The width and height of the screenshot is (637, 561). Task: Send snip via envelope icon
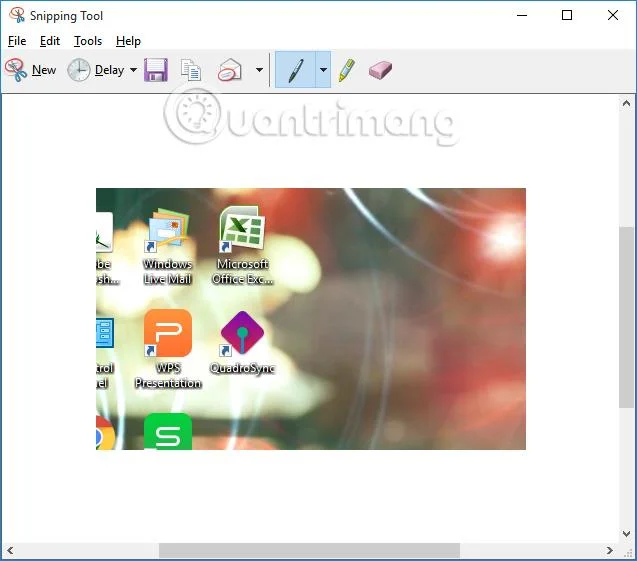pos(230,70)
